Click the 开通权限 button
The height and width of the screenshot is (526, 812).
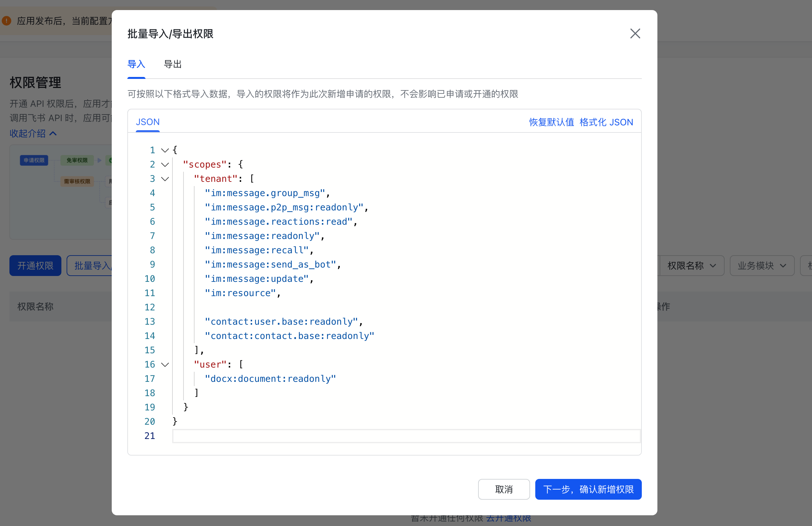click(35, 266)
